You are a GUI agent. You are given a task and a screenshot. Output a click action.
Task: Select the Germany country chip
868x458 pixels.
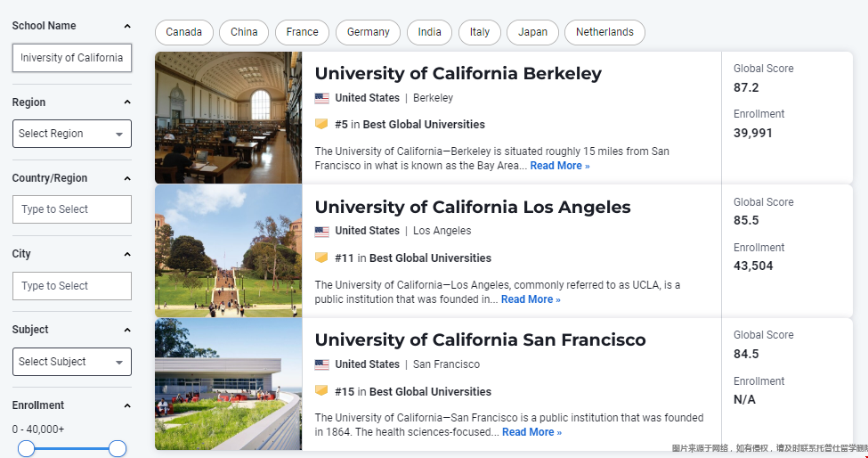369,32
